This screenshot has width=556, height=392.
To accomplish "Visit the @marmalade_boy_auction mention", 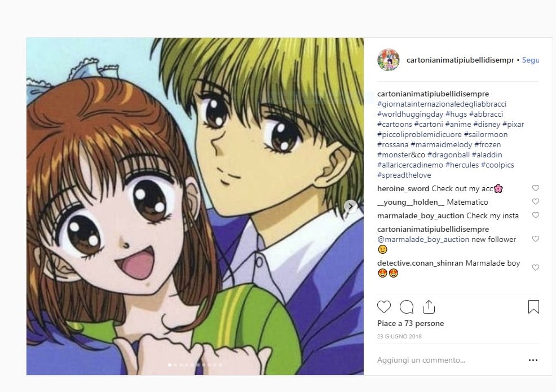I will coord(423,240).
